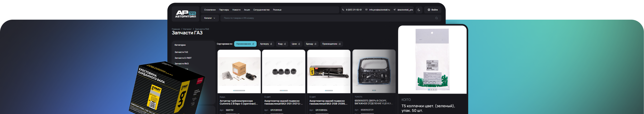The image size is (644, 114).
Task: Toggle the active Наименованию sort
Action: pos(245,44)
